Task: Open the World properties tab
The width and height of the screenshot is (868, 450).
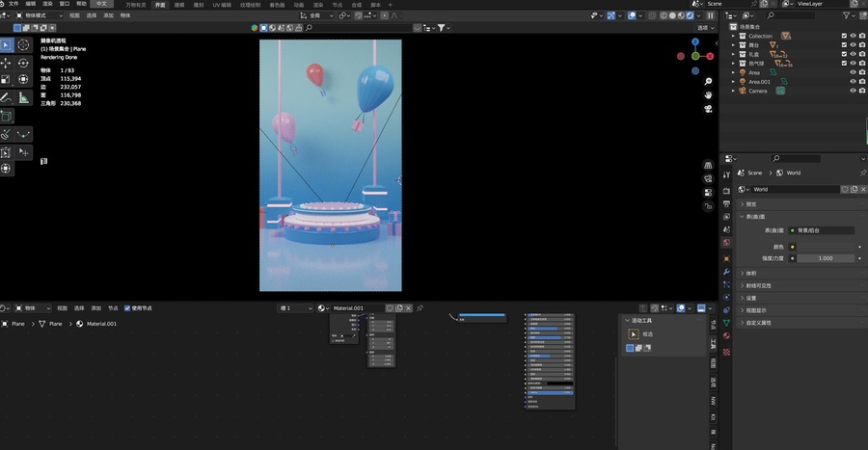Action: click(x=726, y=242)
